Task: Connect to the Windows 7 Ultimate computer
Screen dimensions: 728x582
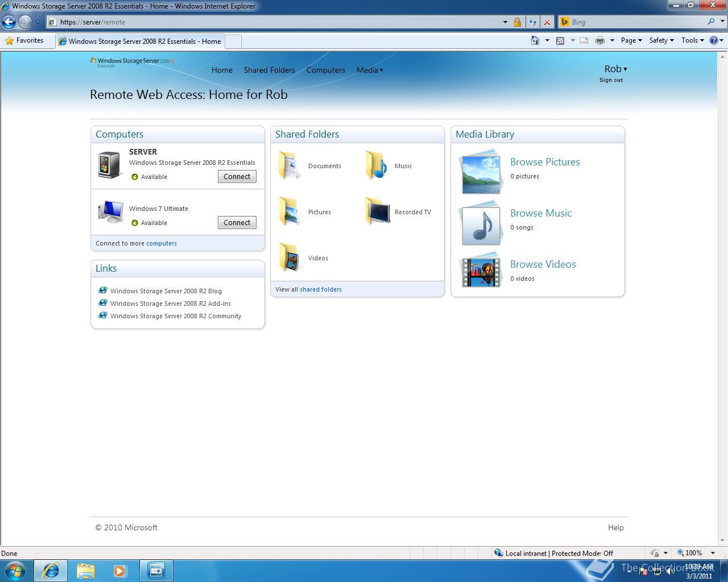Action: [237, 222]
